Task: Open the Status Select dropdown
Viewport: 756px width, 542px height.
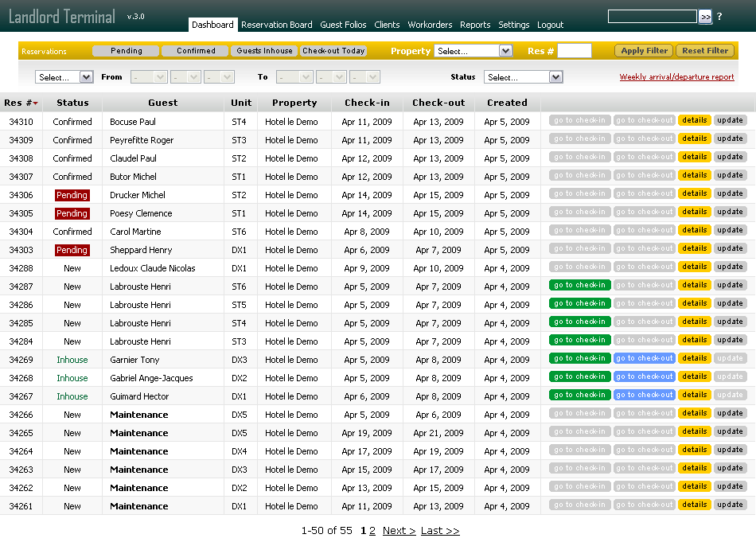Action: coord(522,77)
